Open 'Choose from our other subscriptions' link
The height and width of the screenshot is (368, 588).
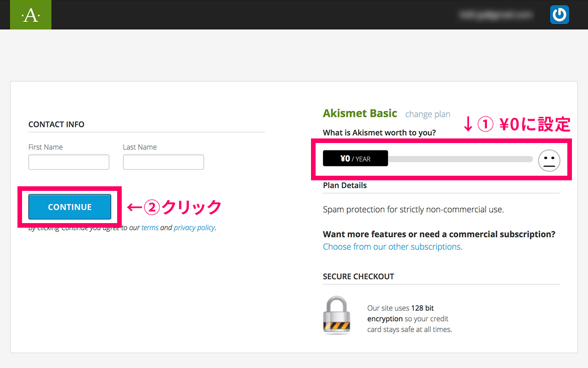tap(392, 247)
